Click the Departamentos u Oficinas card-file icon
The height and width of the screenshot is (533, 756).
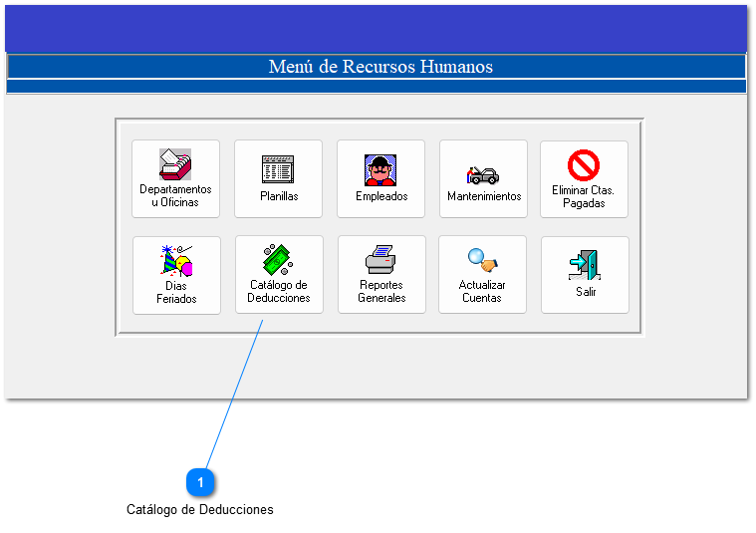pos(175,164)
